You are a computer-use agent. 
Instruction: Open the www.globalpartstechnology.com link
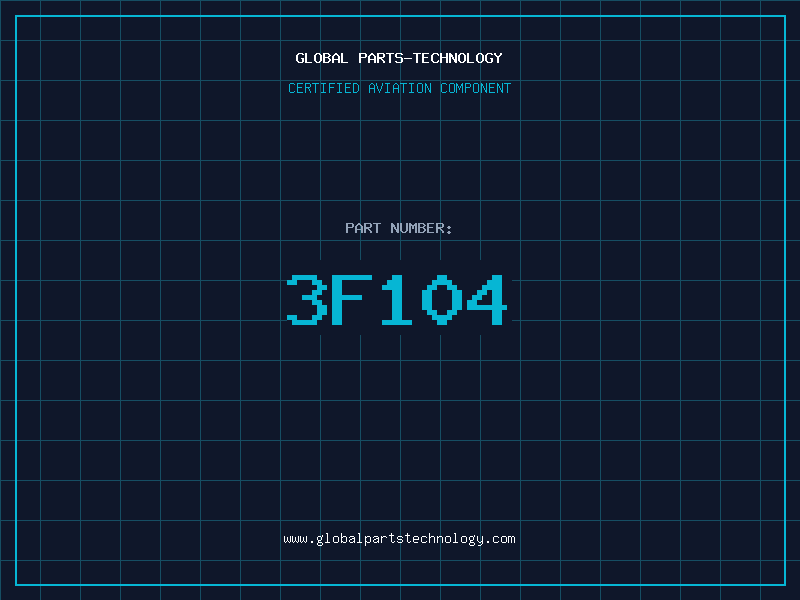click(399, 539)
